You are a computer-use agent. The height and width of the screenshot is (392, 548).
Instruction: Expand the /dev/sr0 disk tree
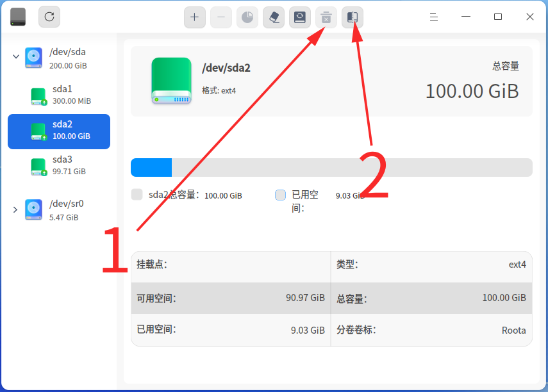pos(15,209)
